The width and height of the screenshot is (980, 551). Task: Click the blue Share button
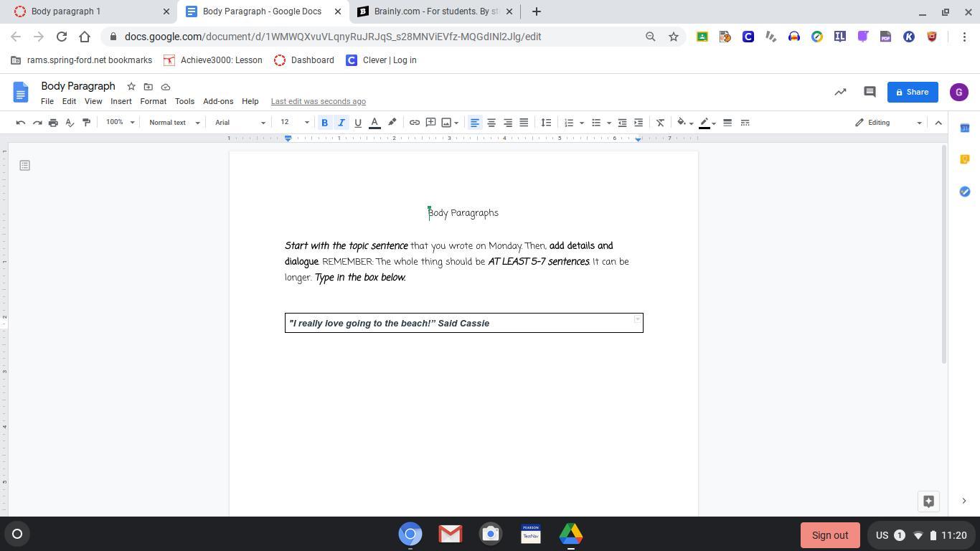click(913, 92)
